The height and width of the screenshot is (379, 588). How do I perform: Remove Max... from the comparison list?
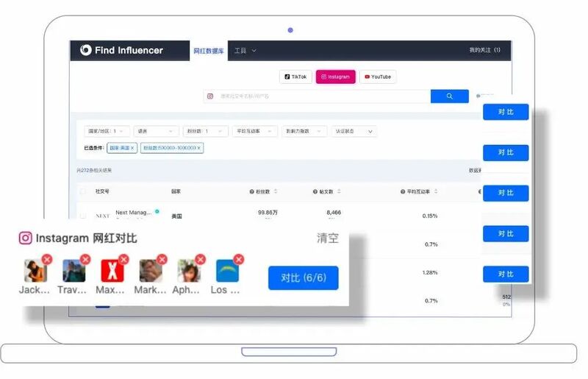coord(123,259)
